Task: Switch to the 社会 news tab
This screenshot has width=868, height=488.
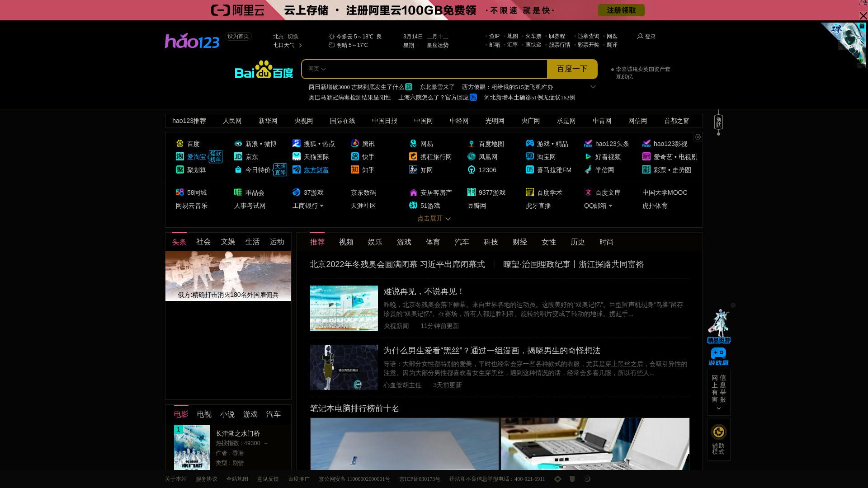Action: click(203, 242)
